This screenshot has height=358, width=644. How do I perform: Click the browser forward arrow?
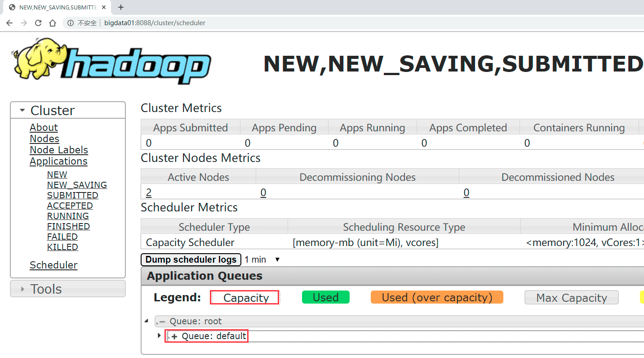[24, 23]
